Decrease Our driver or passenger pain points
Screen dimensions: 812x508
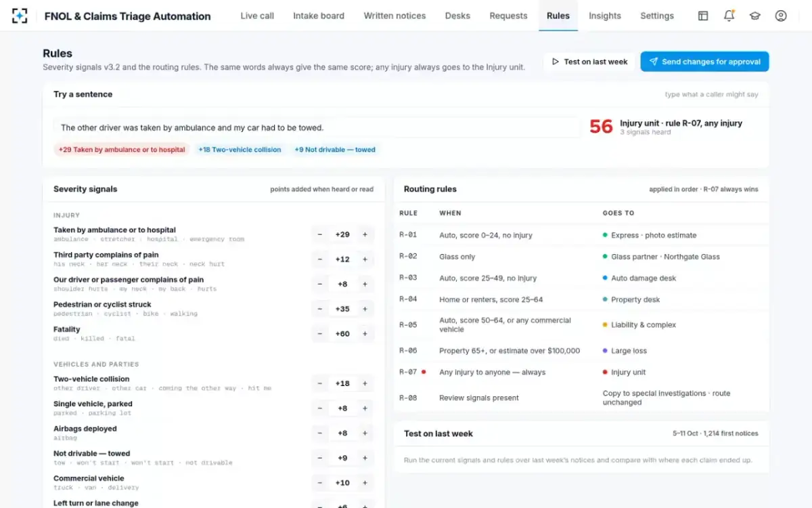(320, 284)
